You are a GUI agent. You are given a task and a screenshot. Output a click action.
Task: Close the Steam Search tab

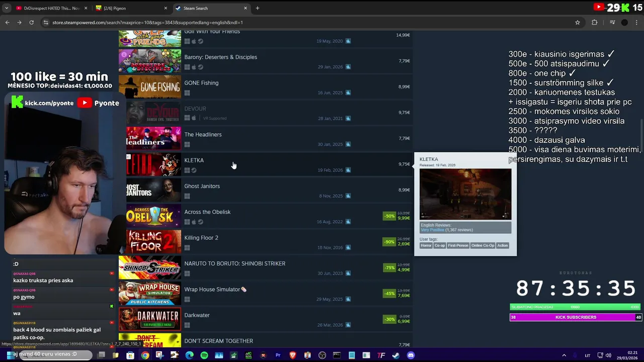[x=246, y=8]
